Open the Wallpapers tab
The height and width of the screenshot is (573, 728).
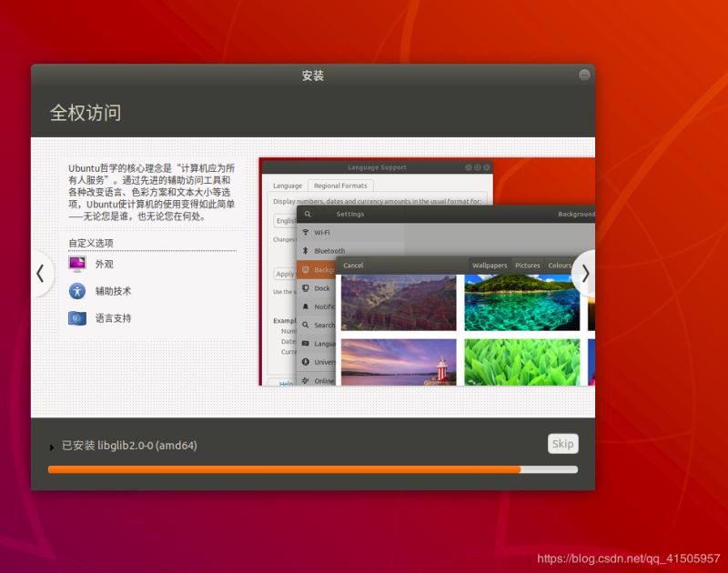(x=490, y=266)
